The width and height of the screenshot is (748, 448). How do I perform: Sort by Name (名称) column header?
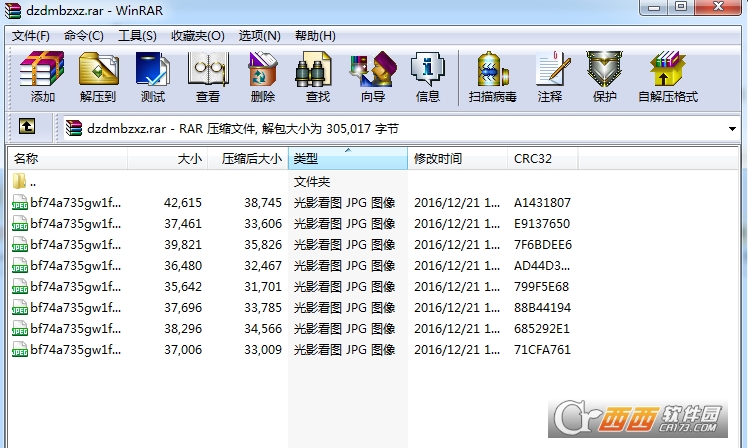pos(67,158)
